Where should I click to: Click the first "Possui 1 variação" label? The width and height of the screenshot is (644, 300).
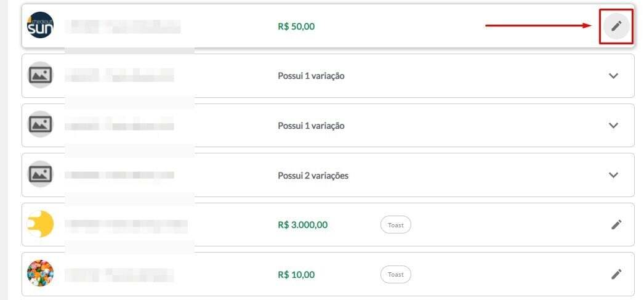pyautogui.click(x=311, y=76)
